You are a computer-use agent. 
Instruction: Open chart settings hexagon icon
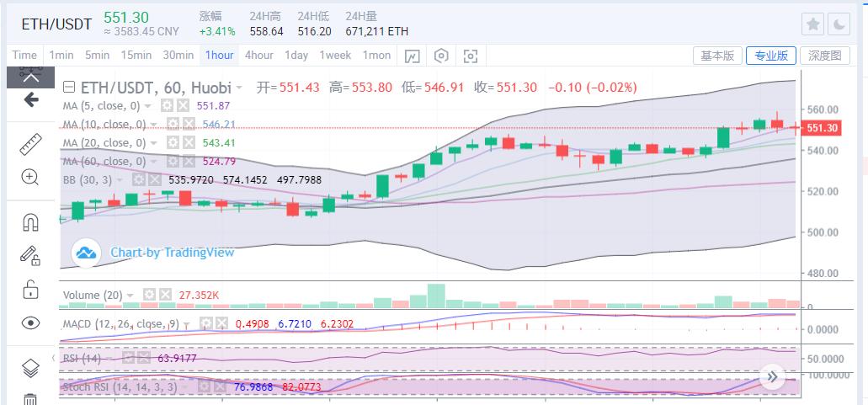click(x=441, y=56)
